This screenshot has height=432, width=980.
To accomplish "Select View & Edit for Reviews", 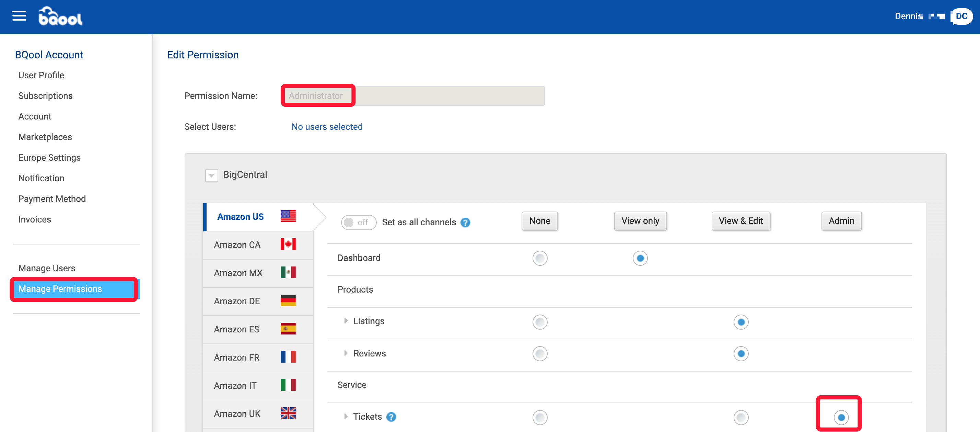I will [x=741, y=354].
